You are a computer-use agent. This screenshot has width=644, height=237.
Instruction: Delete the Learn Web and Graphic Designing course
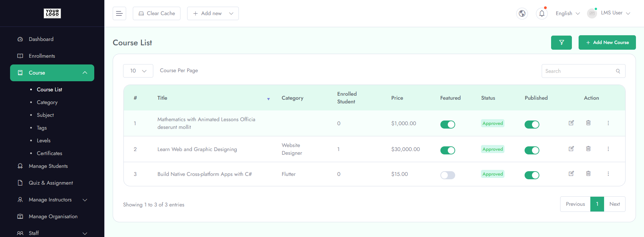pyautogui.click(x=588, y=149)
